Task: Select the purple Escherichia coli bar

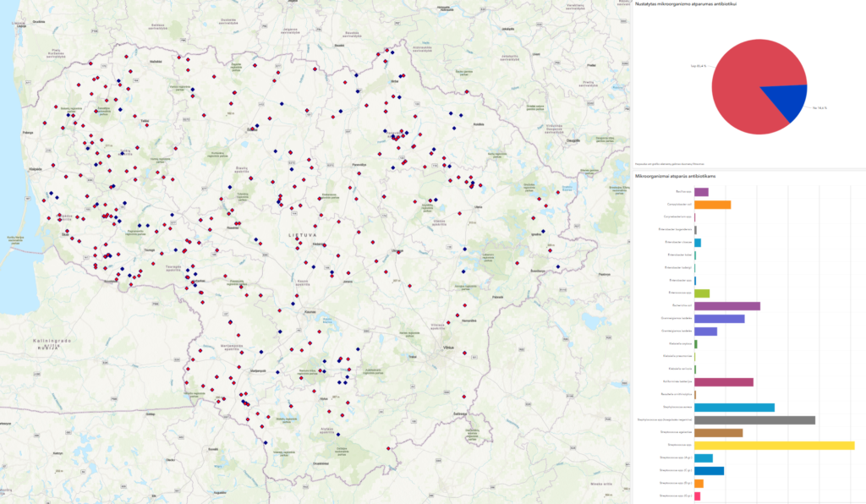Action: [726, 306]
